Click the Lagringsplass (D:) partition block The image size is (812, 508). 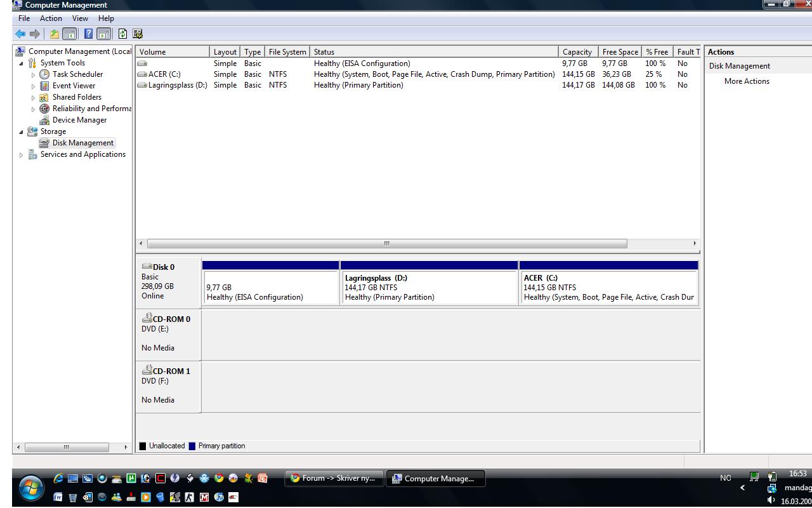pyautogui.click(x=429, y=283)
